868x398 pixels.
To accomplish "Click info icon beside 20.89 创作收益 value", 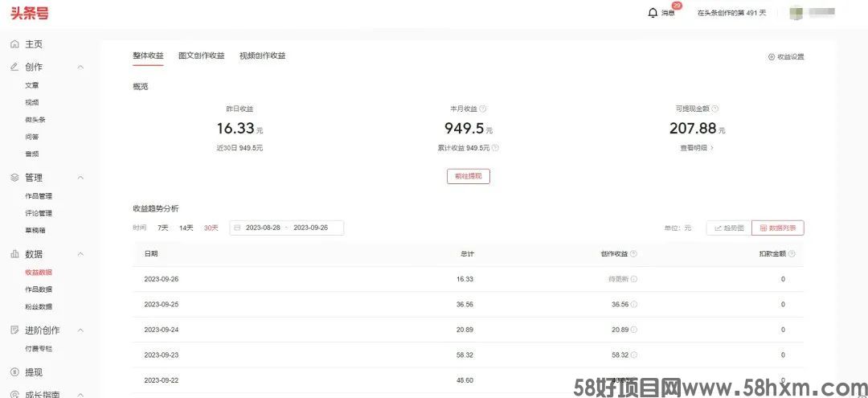I will [634, 330].
